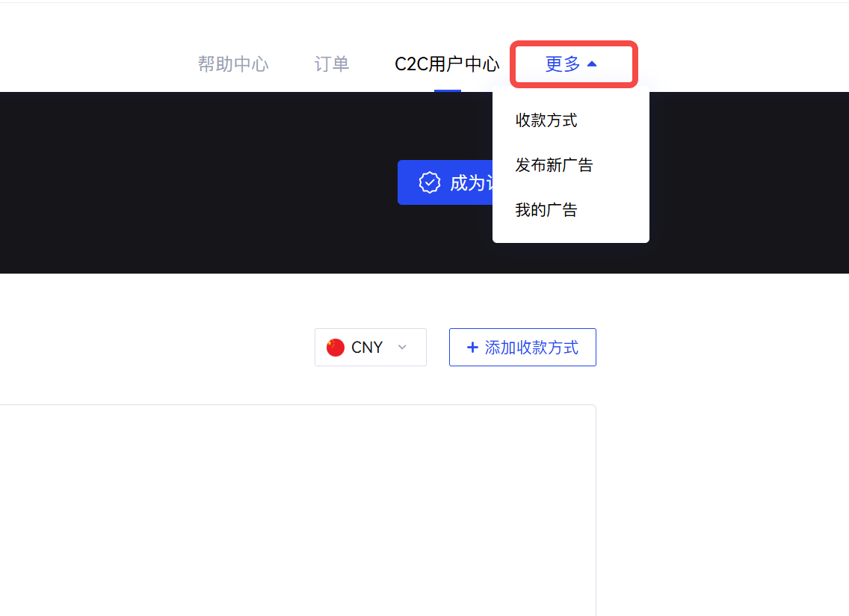Click blank space below 我的广告 in menu

tap(570, 234)
